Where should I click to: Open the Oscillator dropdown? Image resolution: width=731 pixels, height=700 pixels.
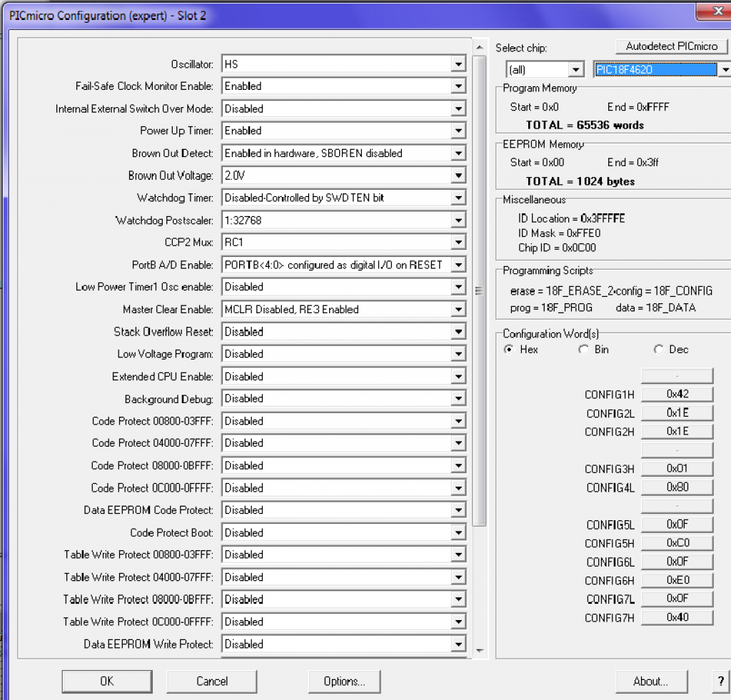click(343, 64)
